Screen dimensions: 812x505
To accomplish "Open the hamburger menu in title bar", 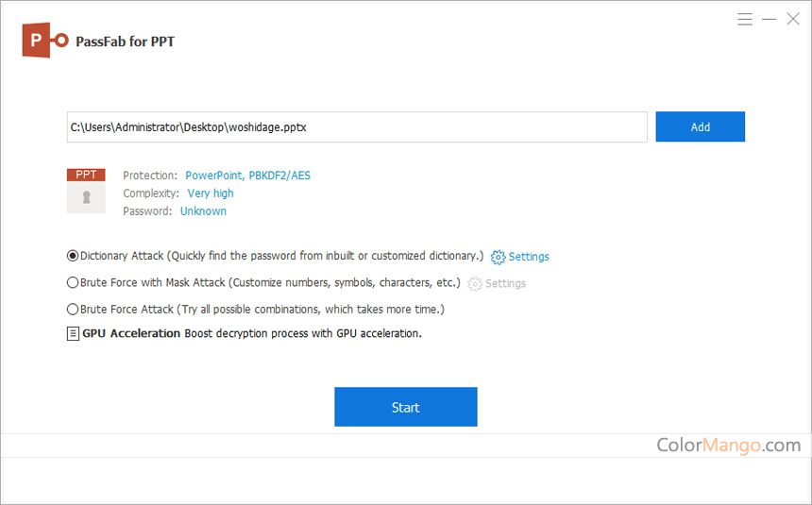I will tap(745, 19).
